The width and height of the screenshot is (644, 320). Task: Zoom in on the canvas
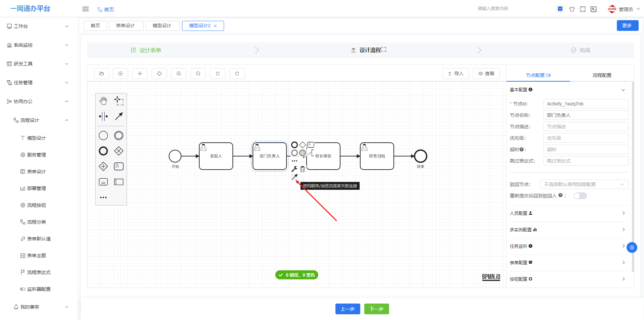pos(179,74)
